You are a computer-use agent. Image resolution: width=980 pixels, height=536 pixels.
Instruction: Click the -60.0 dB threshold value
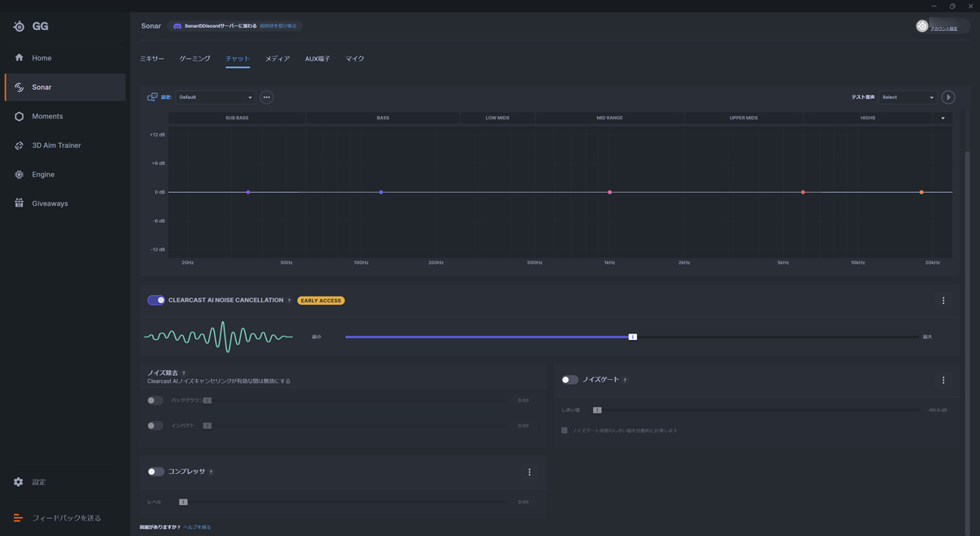pos(938,410)
